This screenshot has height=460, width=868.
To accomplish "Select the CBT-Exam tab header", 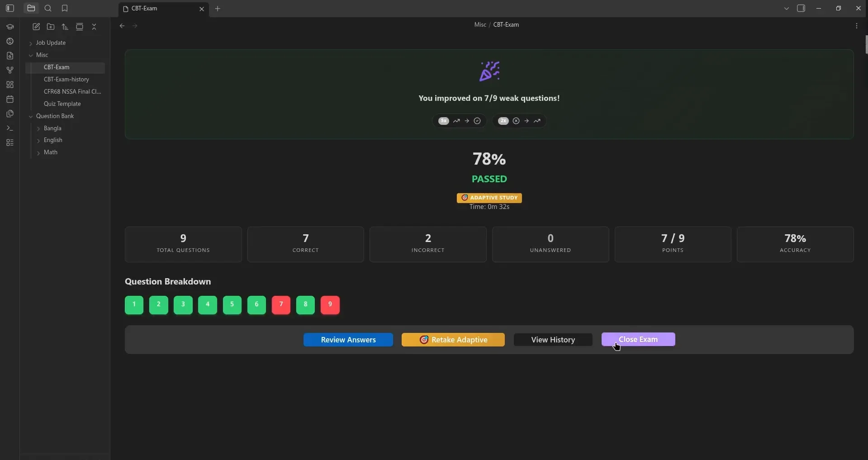I will (164, 9).
